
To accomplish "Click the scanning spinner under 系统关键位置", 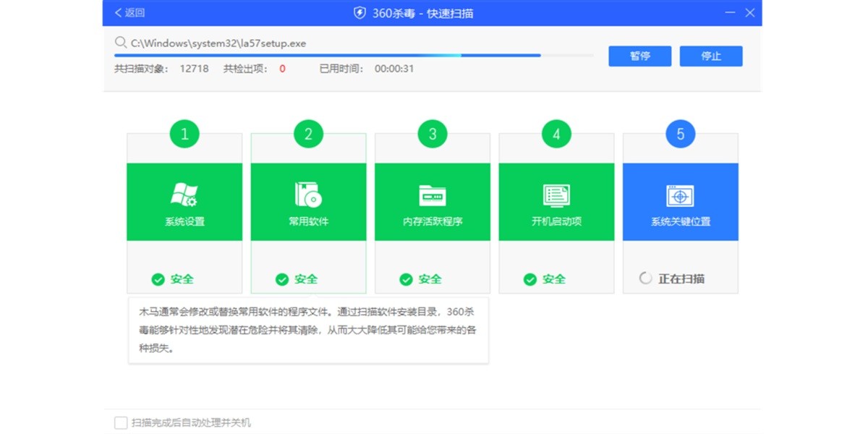I will click(x=646, y=278).
